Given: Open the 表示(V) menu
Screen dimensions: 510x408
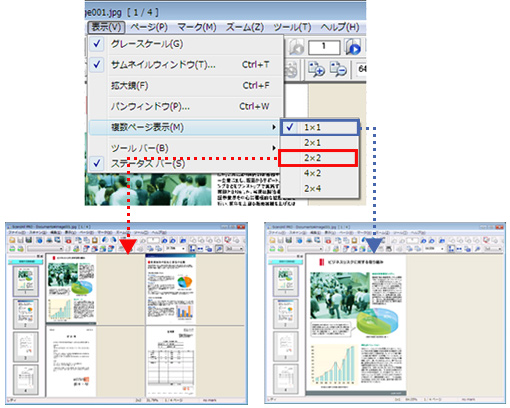Looking at the screenshot, I should (106, 27).
